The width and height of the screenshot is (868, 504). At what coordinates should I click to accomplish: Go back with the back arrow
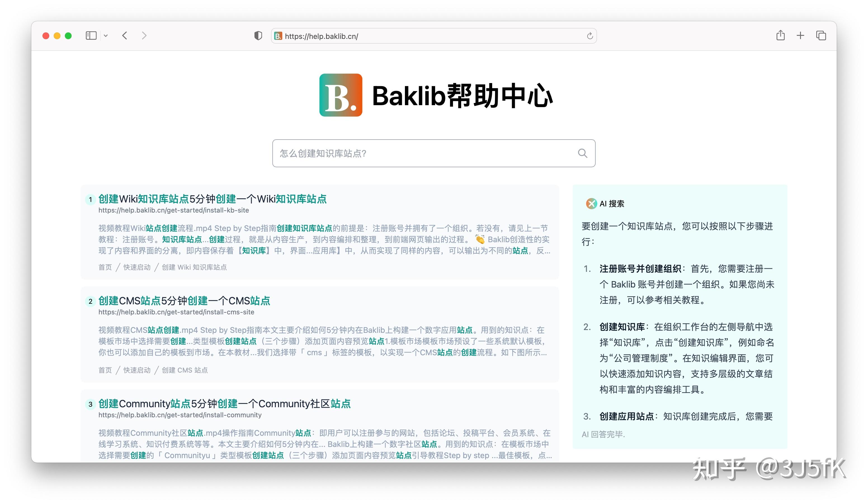(125, 36)
